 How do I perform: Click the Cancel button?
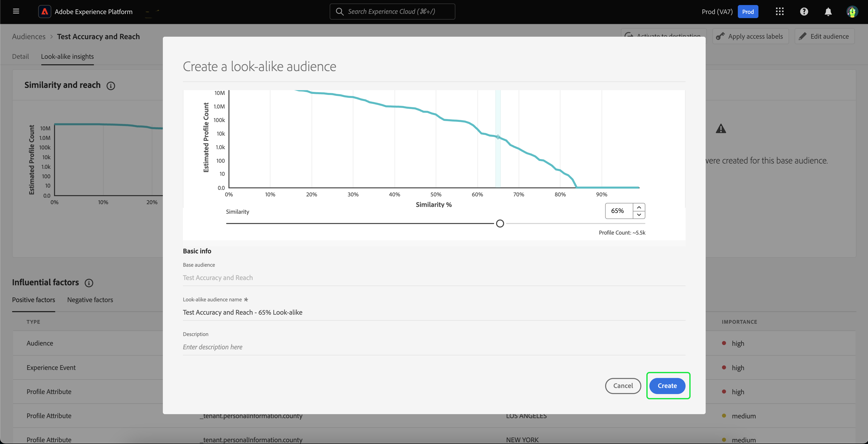(x=623, y=386)
